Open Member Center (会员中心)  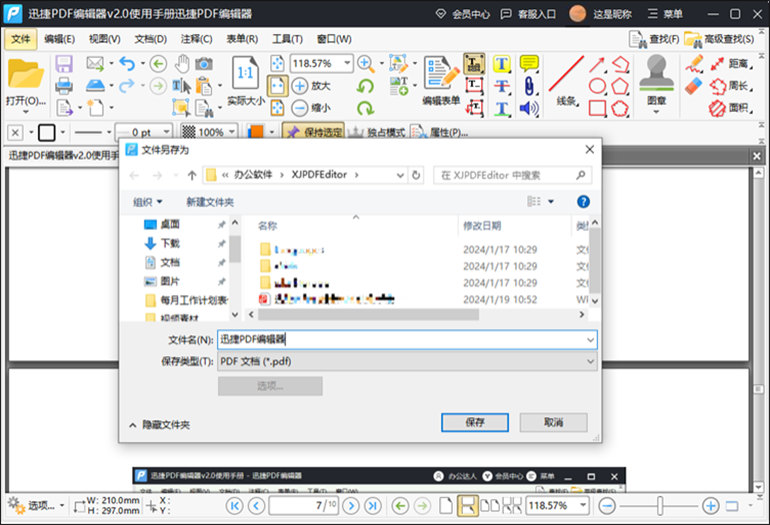463,14
